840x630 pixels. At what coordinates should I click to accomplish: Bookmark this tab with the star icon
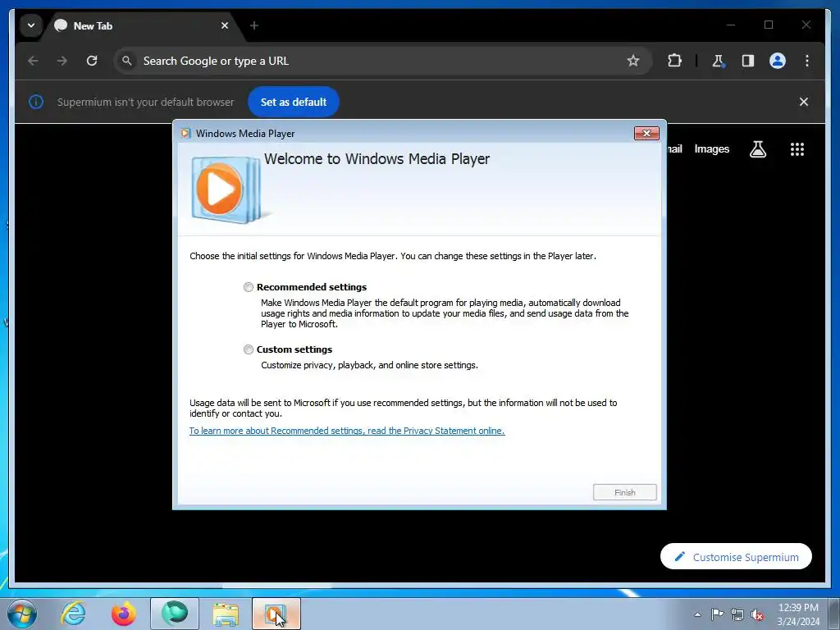(x=633, y=61)
